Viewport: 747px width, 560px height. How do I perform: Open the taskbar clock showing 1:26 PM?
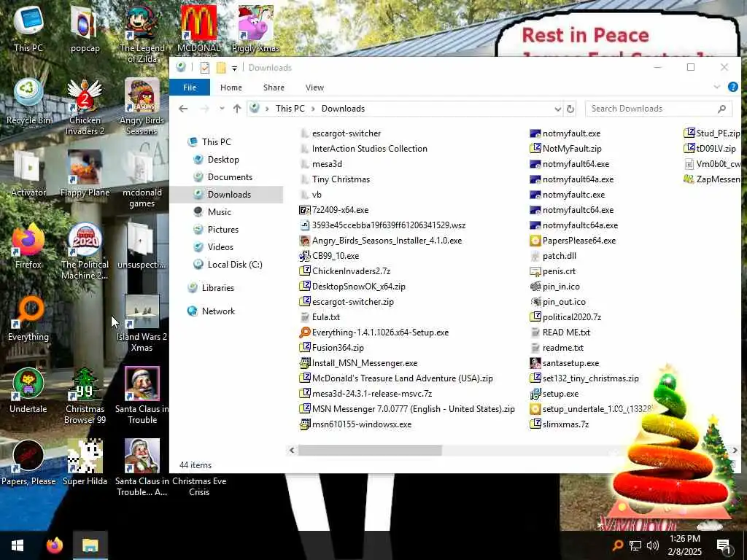(684, 545)
